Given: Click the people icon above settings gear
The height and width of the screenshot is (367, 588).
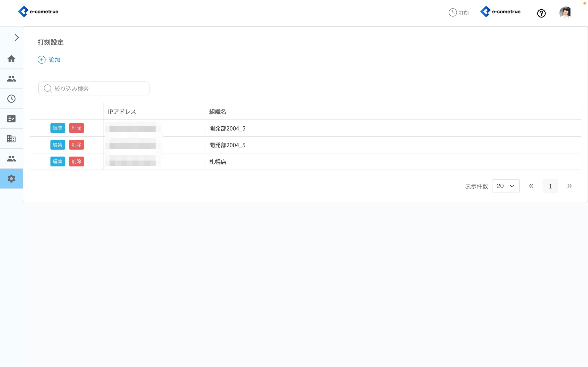Looking at the screenshot, I should coord(11,158).
